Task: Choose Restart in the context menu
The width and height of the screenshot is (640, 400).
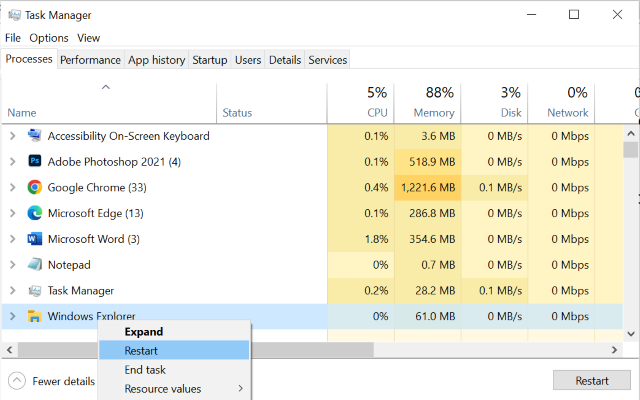Action: point(174,350)
